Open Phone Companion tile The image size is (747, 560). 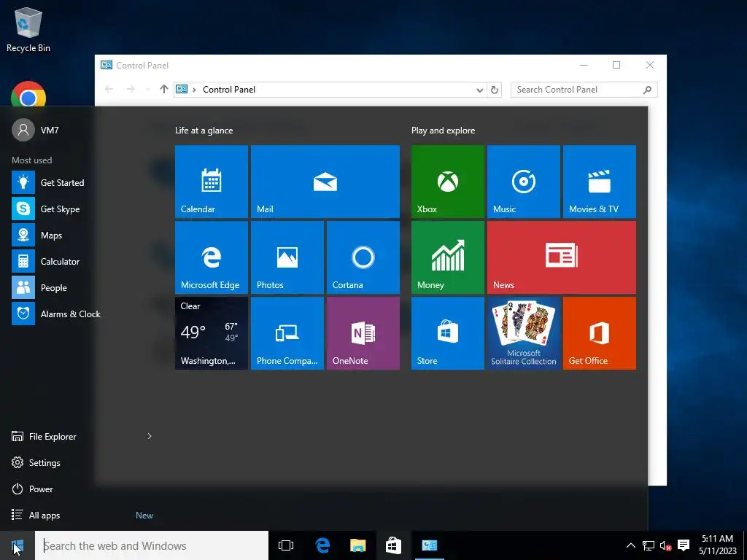287,332
